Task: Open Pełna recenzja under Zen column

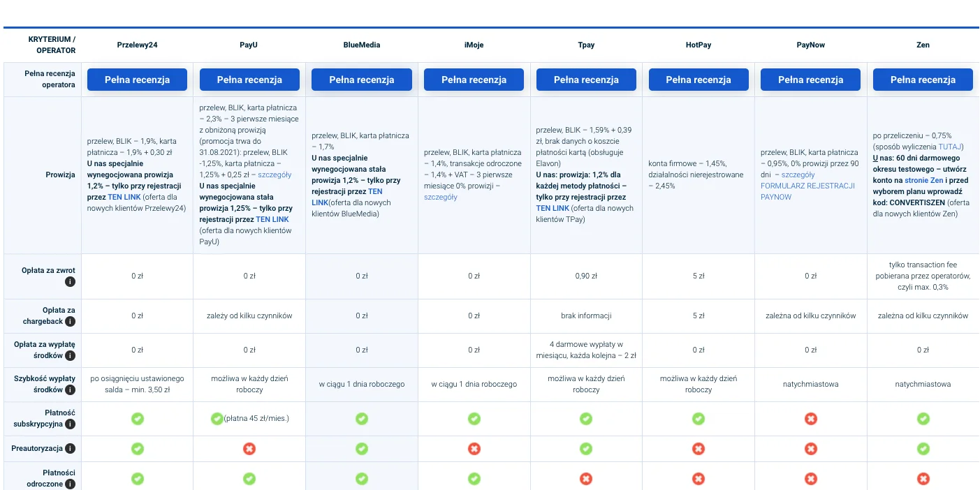Action: (923, 80)
